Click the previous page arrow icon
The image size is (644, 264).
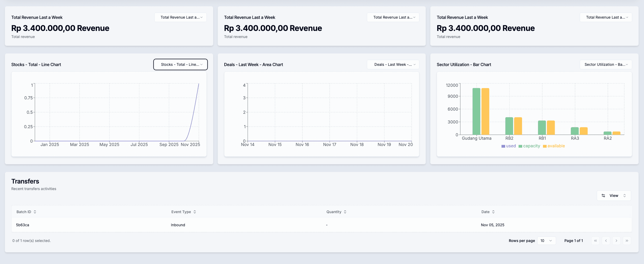tap(606, 240)
